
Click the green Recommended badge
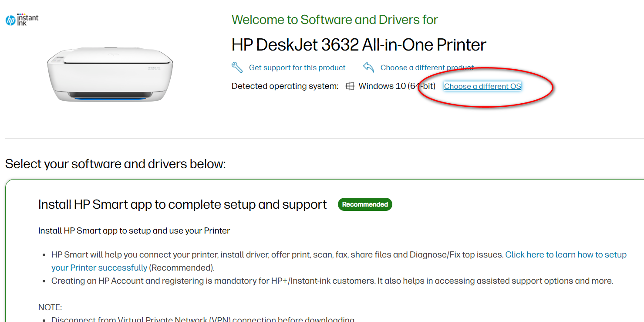point(365,204)
